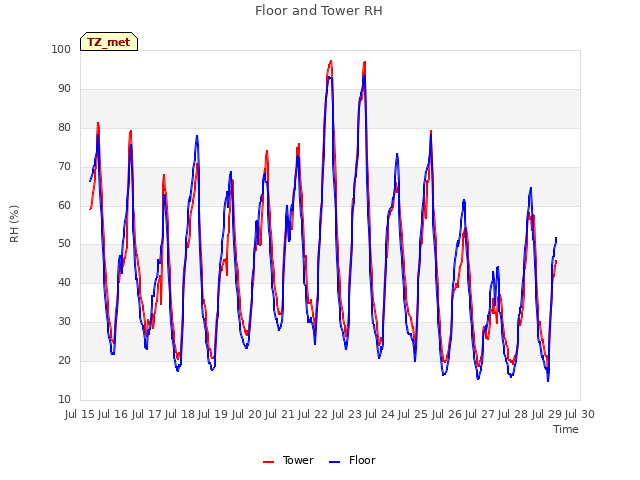Click the TZ_met annotation label
The width and height of the screenshot is (640, 480).
pos(109,42)
